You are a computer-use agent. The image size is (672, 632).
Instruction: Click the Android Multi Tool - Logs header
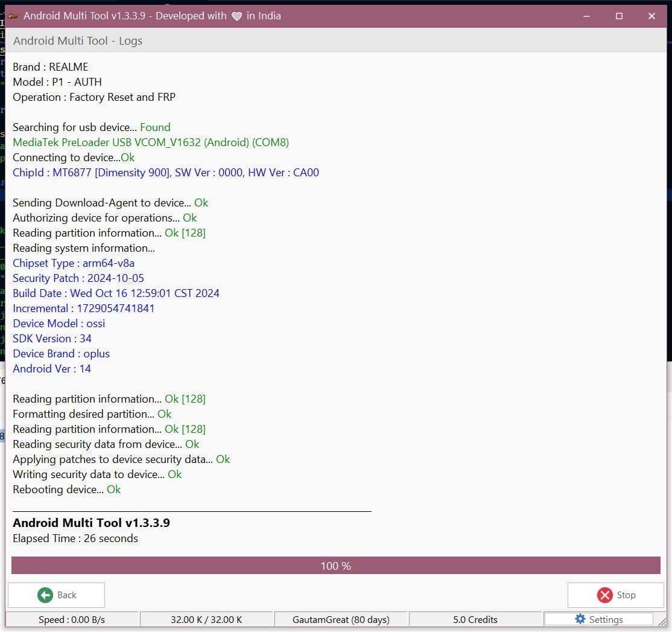tap(78, 41)
